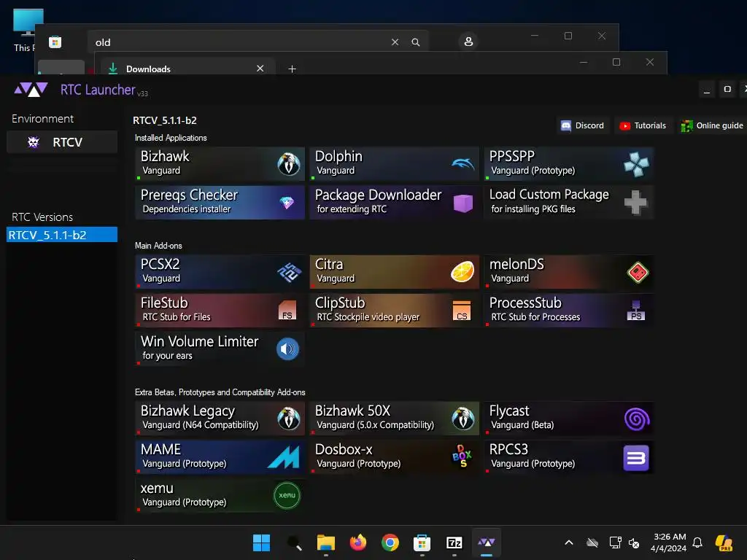Click the MAME blue M logo icon
747x560 pixels.
tap(284, 457)
